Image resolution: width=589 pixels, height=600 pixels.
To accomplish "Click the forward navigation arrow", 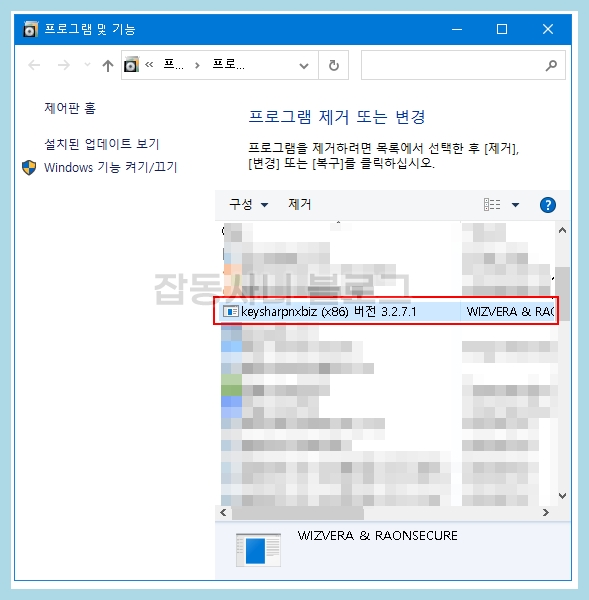I will click(x=64, y=65).
